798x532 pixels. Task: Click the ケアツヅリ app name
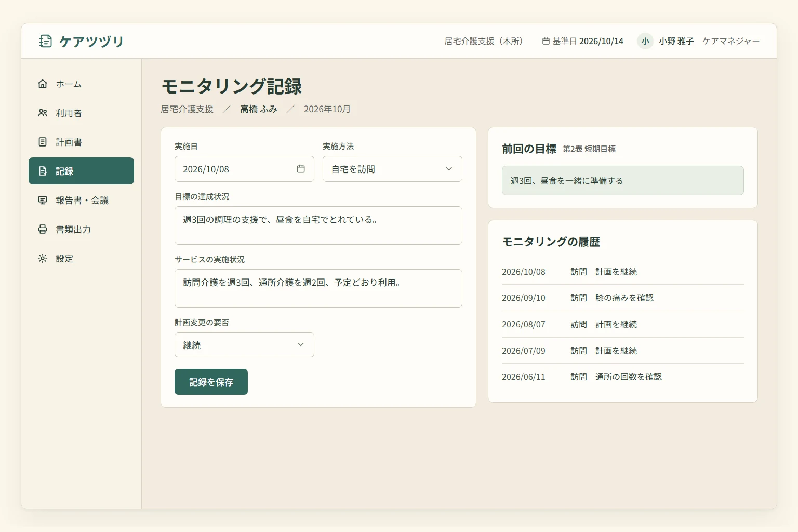point(91,41)
